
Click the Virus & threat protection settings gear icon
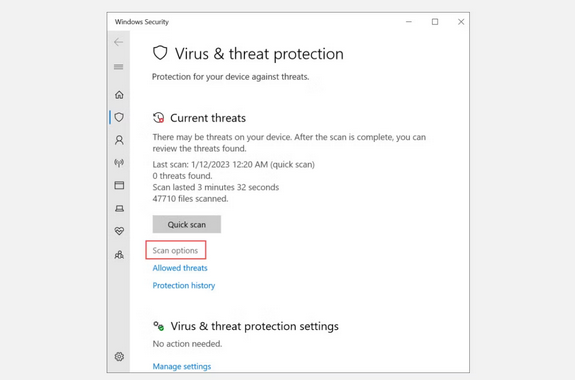[158, 326]
